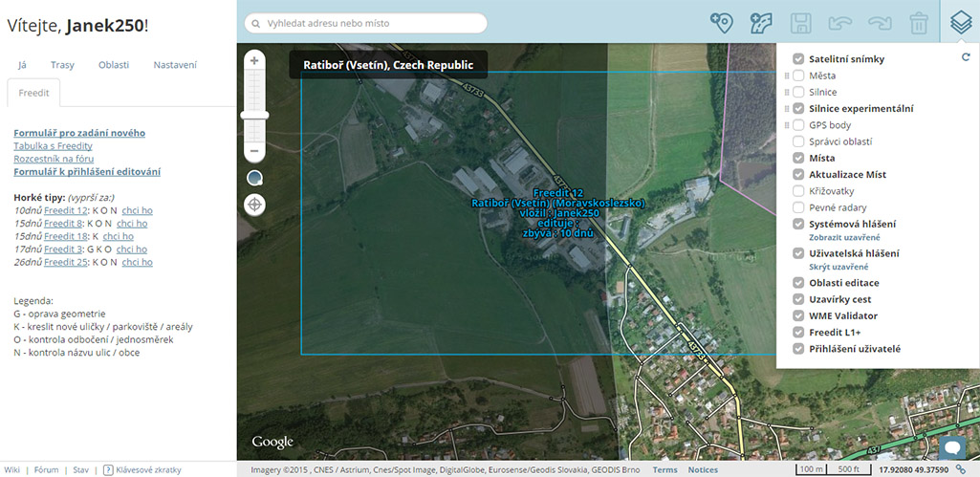Enable the Města layer checkbox

[x=798, y=76]
